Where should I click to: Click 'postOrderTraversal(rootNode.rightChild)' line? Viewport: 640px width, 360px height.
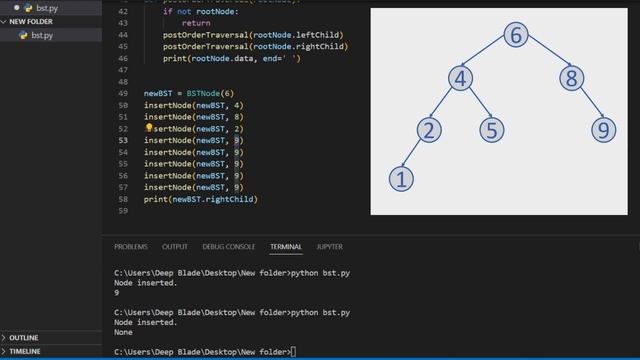click(x=256, y=47)
